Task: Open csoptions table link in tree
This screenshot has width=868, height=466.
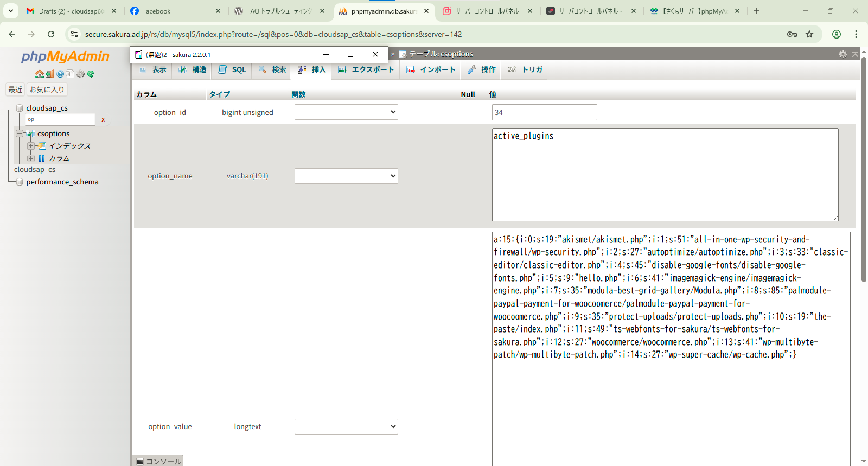Action: point(53,133)
